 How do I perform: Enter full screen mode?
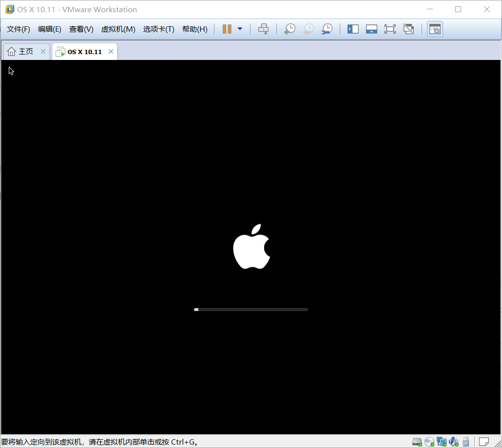(390, 29)
